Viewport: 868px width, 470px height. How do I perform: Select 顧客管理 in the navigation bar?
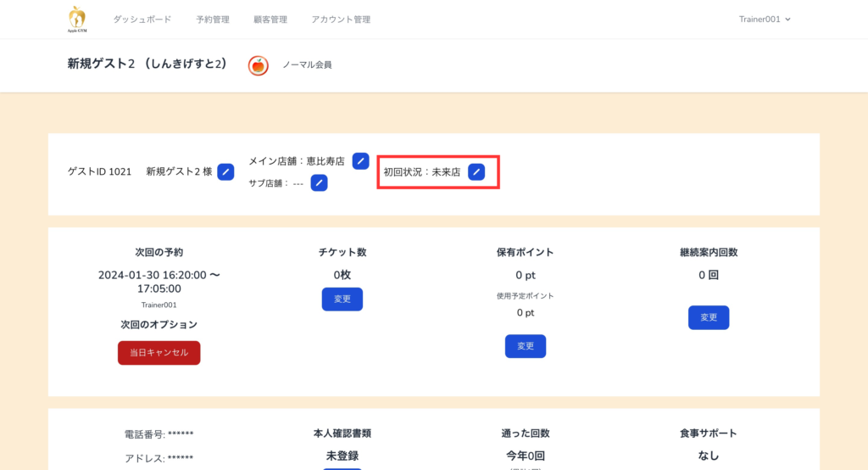(270, 20)
